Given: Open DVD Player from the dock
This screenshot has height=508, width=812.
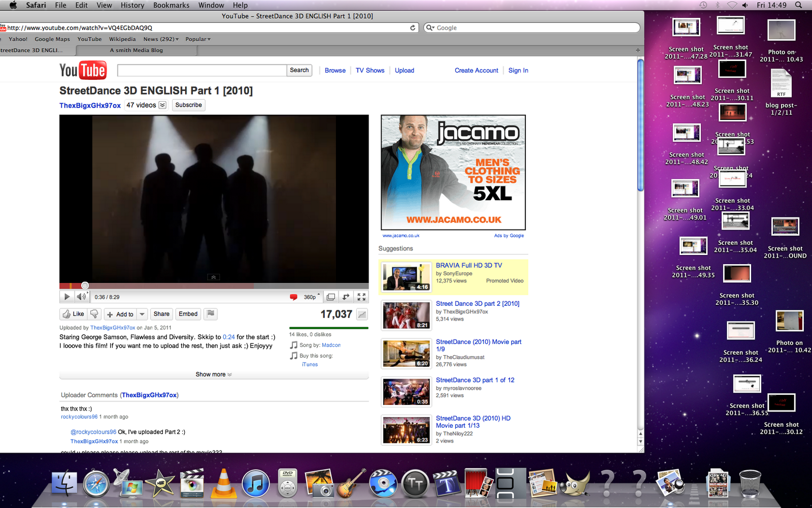Looking at the screenshot, I should tap(287, 483).
